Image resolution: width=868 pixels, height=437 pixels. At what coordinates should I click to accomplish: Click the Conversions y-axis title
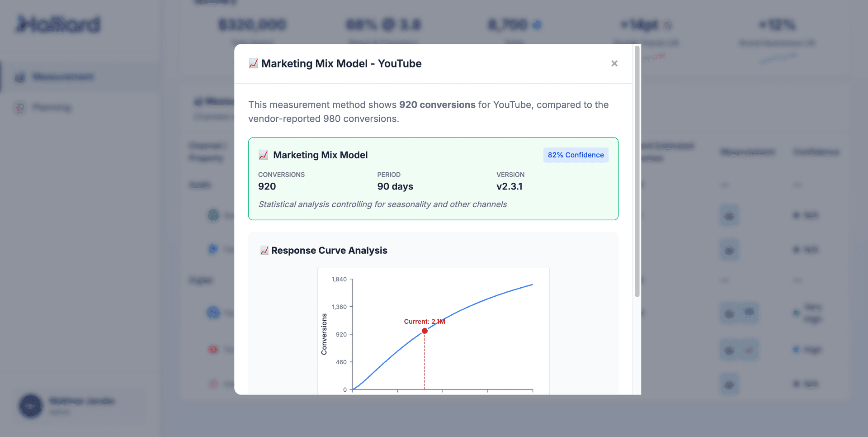(x=324, y=334)
